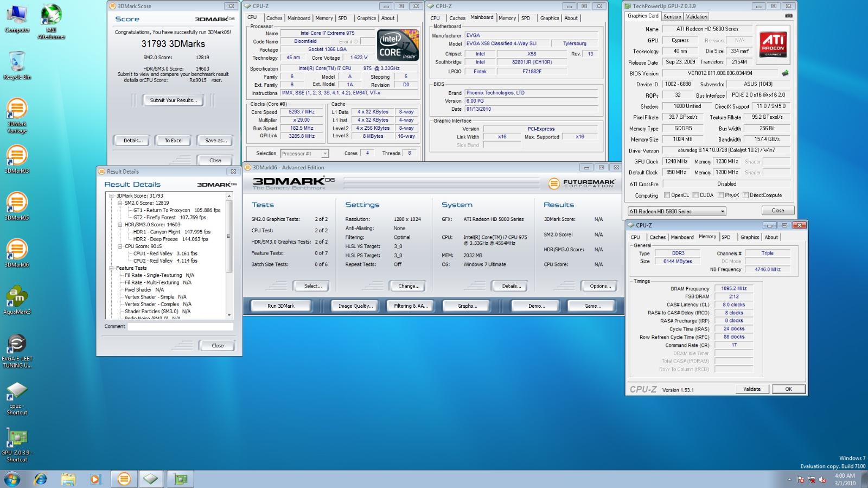Screen dimensions: 868x488
Task: Toggle the CUDA checkbox in GPU-Z
Action: 695,195
